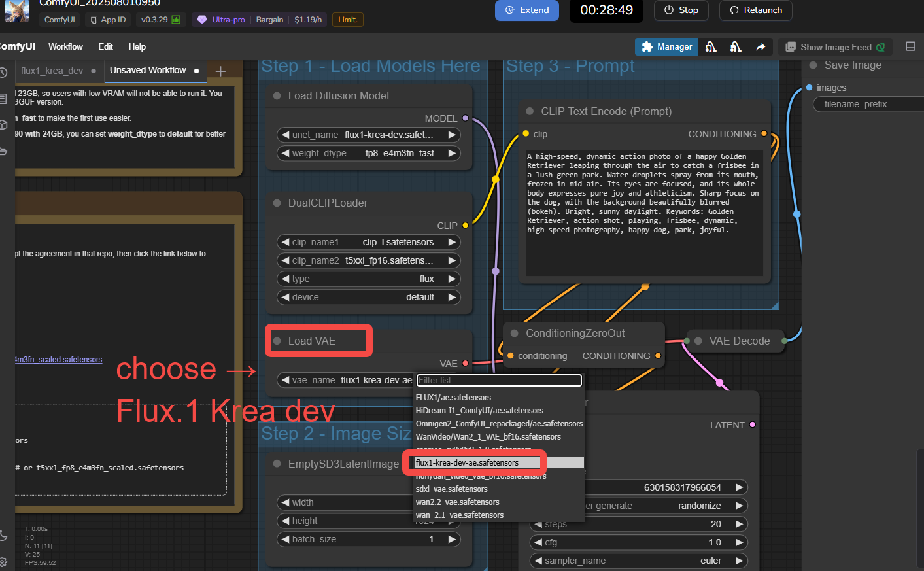Open the device default combo
Image resolution: width=924 pixels, height=571 pixels.
pyautogui.click(x=369, y=297)
